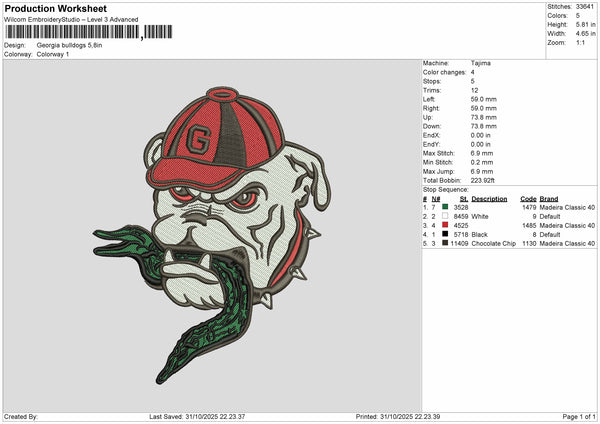
Task: Click the Total Bobbin value 223.92ft
Action: (x=483, y=181)
